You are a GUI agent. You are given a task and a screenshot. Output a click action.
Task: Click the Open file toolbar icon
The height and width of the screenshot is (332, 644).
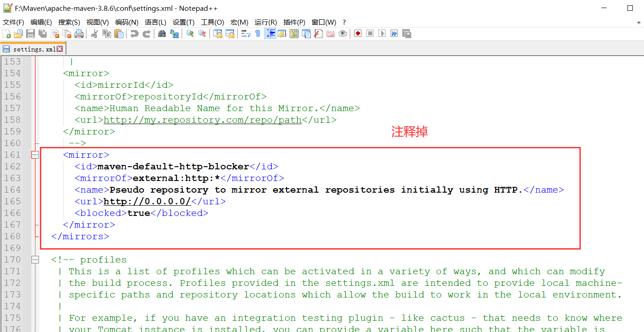18,34
